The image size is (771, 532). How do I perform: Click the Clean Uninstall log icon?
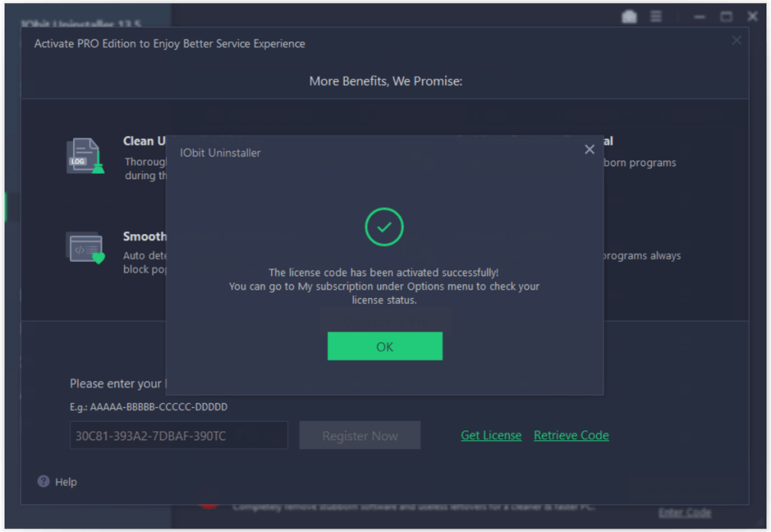[x=85, y=157]
